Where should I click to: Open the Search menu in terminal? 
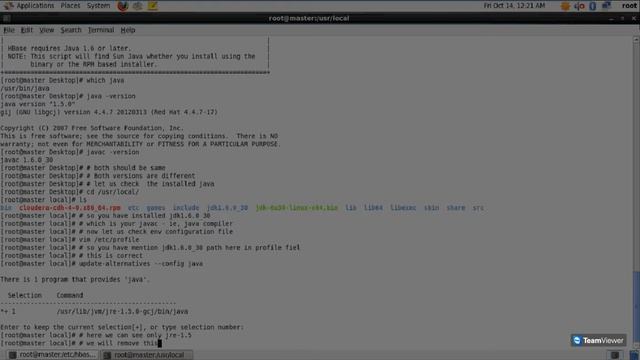pos(71,30)
